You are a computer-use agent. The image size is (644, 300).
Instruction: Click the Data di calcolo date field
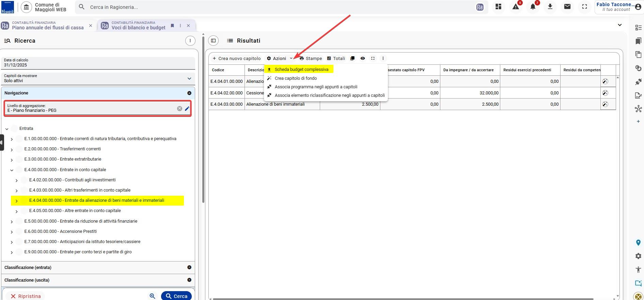[x=98, y=63]
